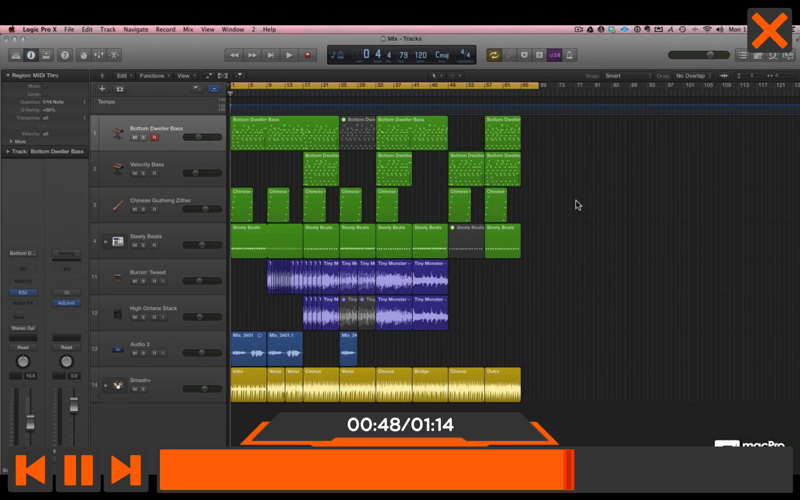Toggle the yellow Cycle mode button

point(493,55)
